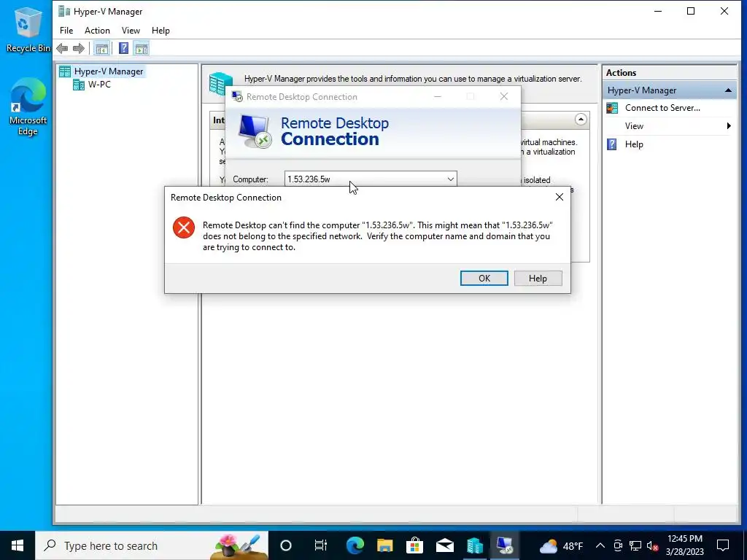Click the network tray icon
Viewport: 747px width, 560px height.
pyautogui.click(x=635, y=545)
